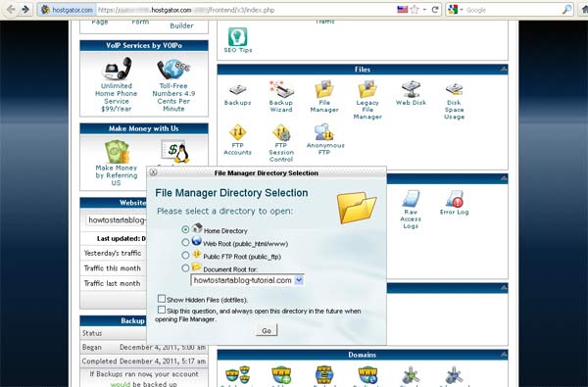Open the Legacy File Manager

(x=367, y=101)
